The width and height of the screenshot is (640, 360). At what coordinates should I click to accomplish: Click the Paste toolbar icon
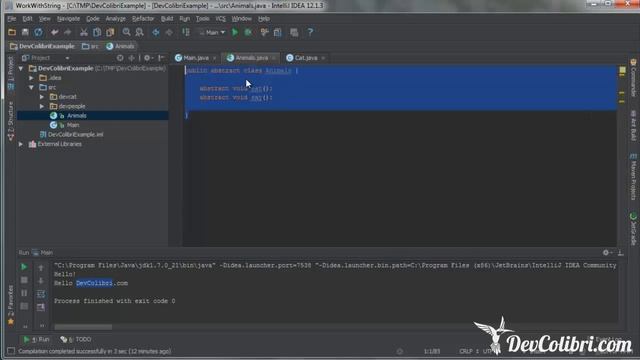coord(110,32)
